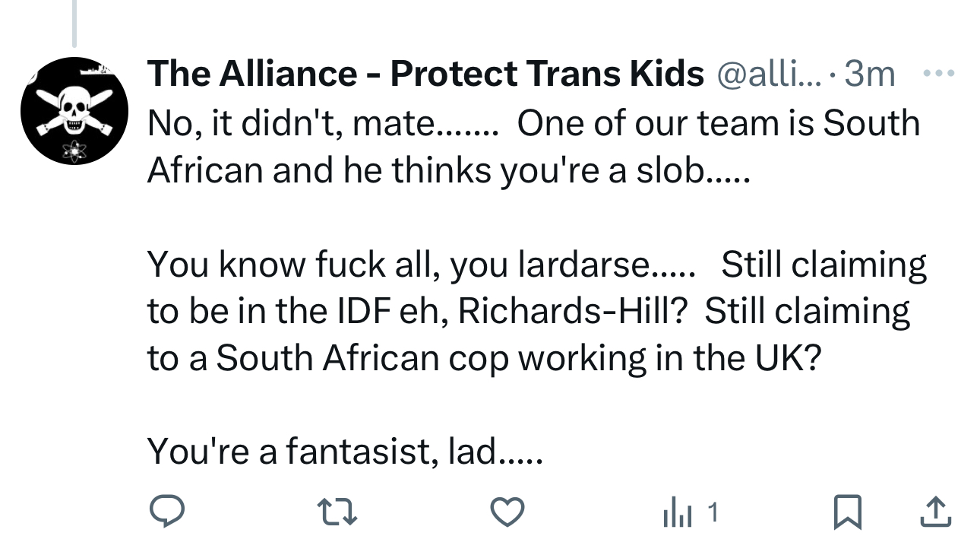Repost the tweet using the arrows icon

pyautogui.click(x=337, y=513)
